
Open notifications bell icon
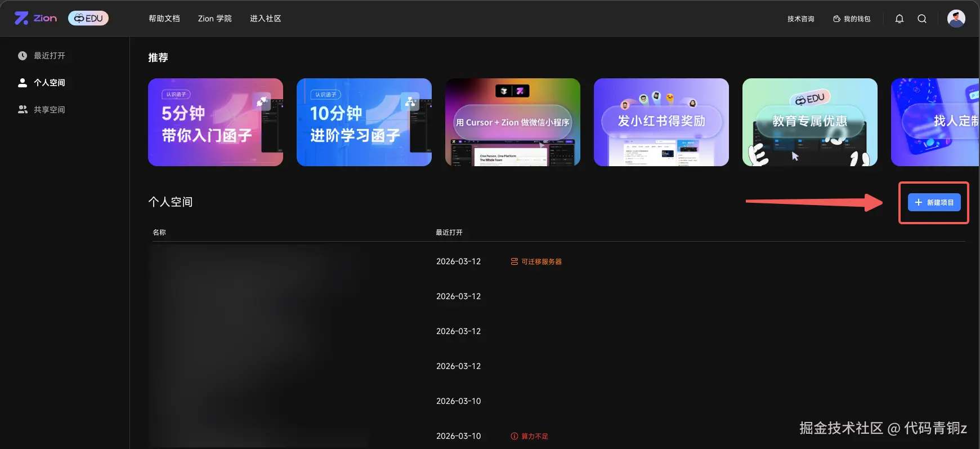pyautogui.click(x=900, y=19)
